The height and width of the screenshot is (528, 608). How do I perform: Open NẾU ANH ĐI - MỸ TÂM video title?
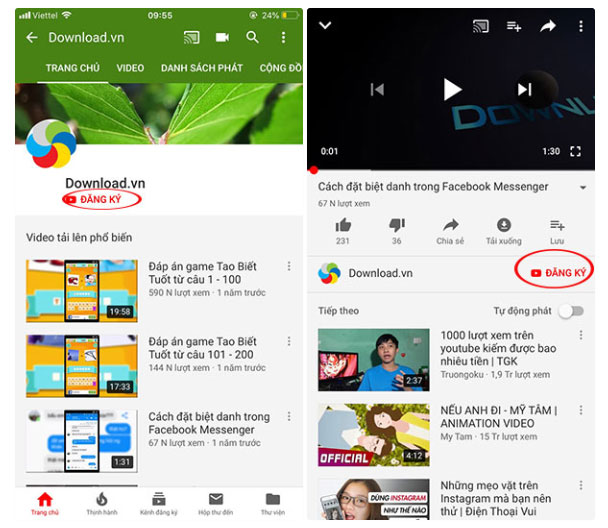(x=499, y=417)
